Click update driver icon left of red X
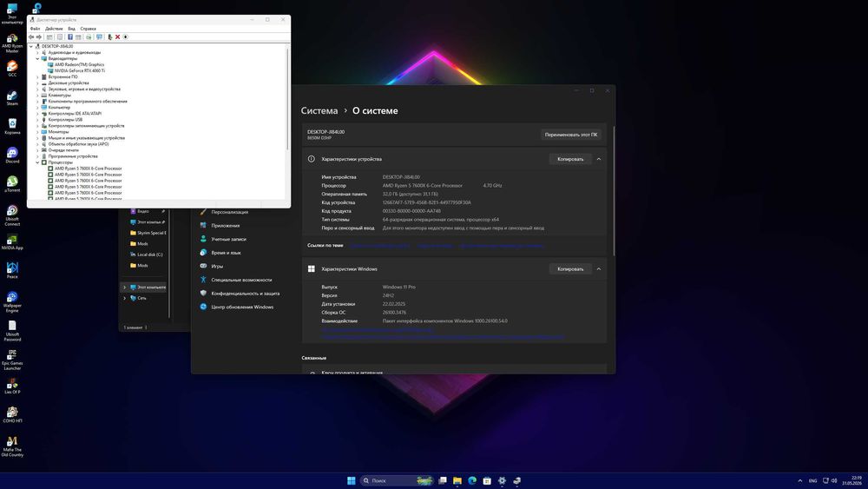This screenshot has height=489, width=868. pyautogui.click(x=109, y=37)
